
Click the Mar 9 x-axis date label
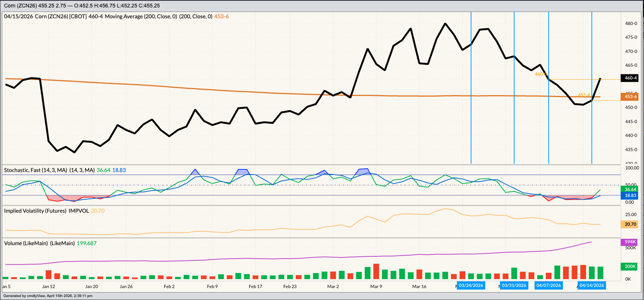[x=376, y=287]
